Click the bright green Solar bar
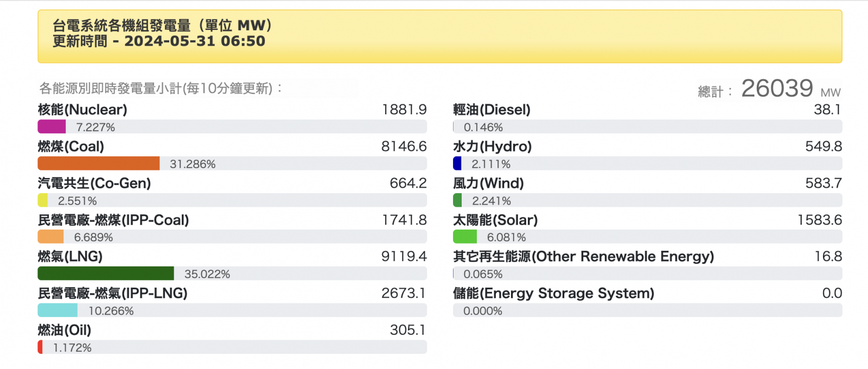The height and width of the screenshot is (369, 868). pos(465,237)
